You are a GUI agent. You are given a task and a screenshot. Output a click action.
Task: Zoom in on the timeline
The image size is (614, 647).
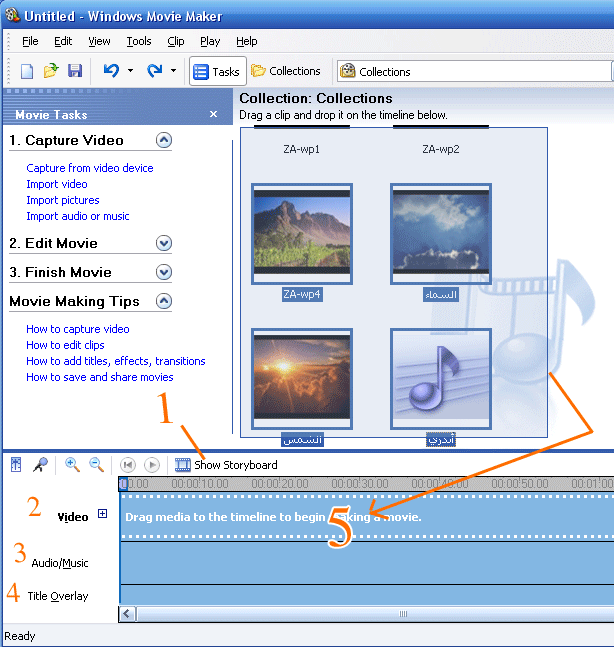pos(72,465)
